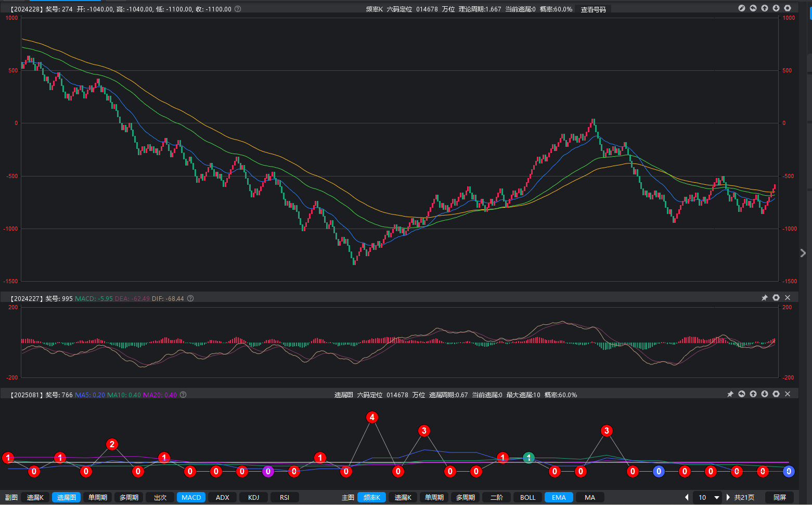Click up arrow icon in 遗漏图 panel header
812x505 pixels.
(753, 394)
